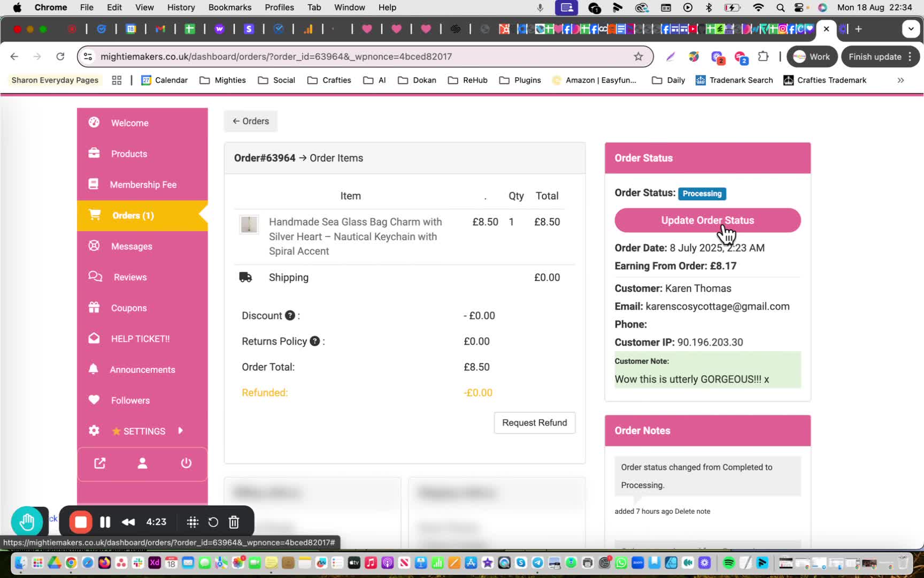The height and width of the screenshot is (578, 924).
Task: Close the current browser tab
Action: pyautogui.click(x=826, y=29)
